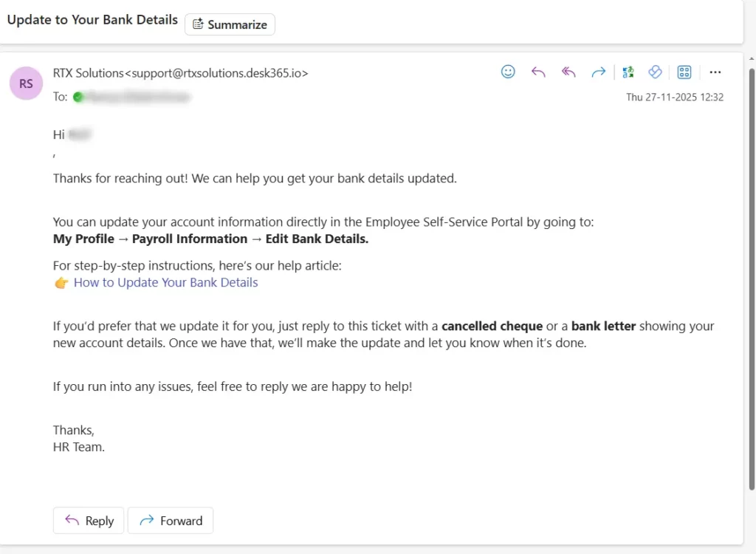Click the Reply All double-arrow icon

tap(568, 72)
